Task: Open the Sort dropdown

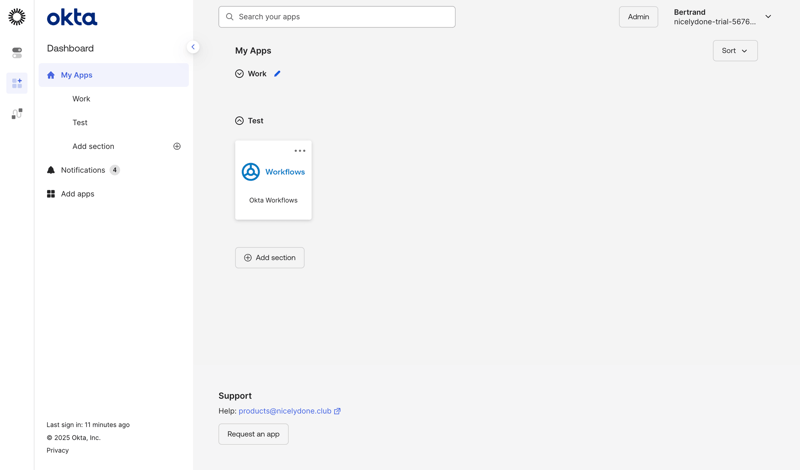Action: 735,51
